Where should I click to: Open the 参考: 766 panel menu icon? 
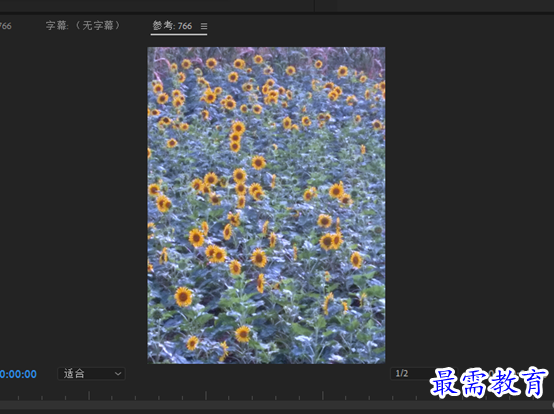click(204, 26)
